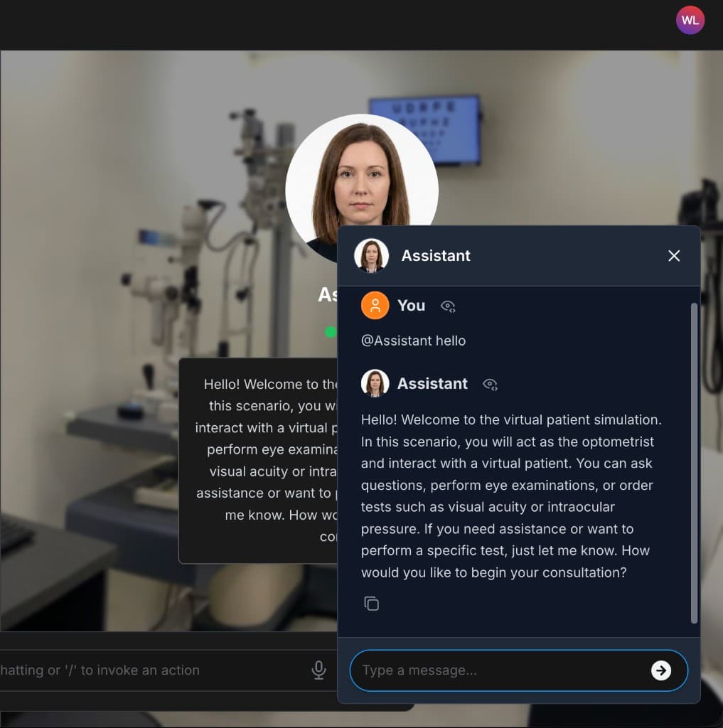The image size is (723, 728).
Task: Click the 'You' sender name
Action: coord(411,306)
